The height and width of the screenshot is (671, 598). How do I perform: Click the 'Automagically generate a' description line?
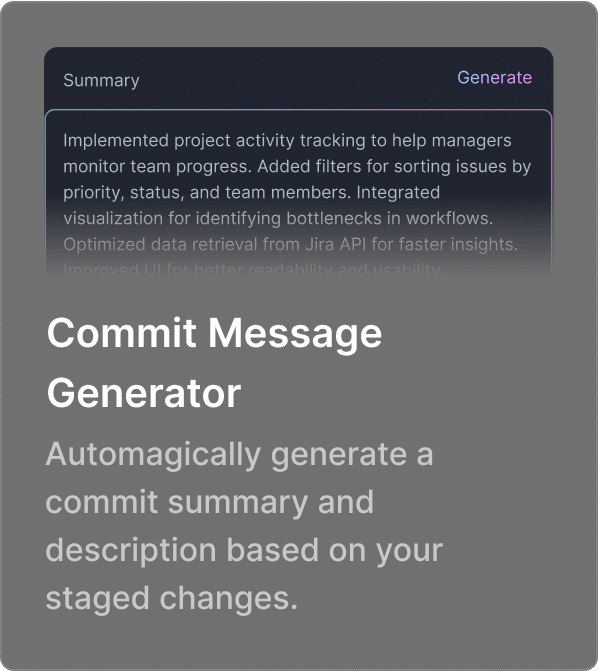point(239,454)
